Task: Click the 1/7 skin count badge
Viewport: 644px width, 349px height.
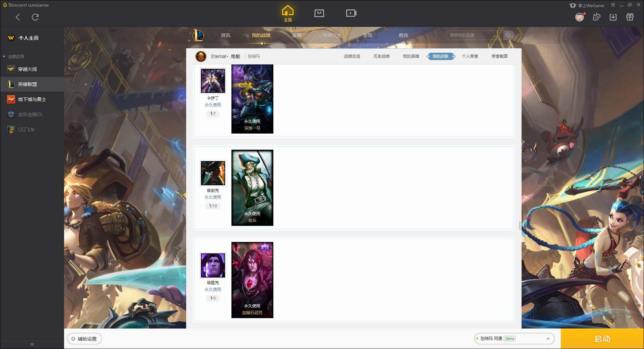Action: (213, 114)
